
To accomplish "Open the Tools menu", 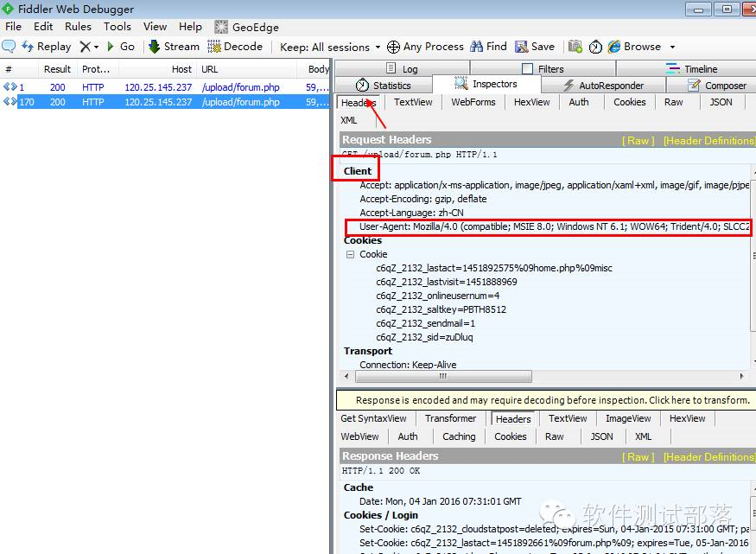I will [x=118, y=27].
